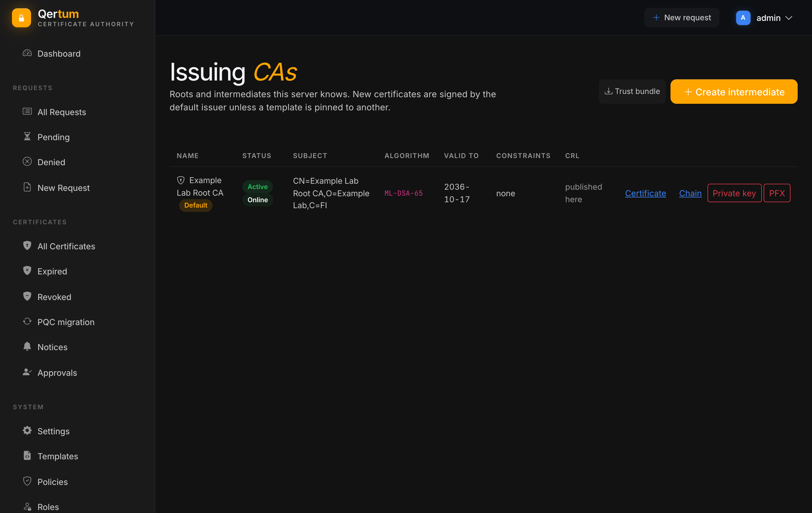Screen dimensions: 812x513
Task: Click the New Request document icon
Action: point(27,187)
